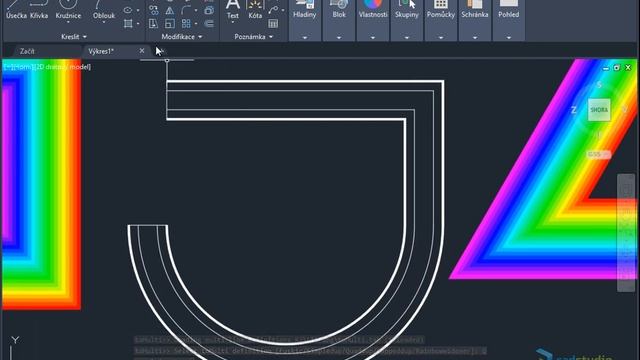Open the Blok panel button

[x=339, y=10]
